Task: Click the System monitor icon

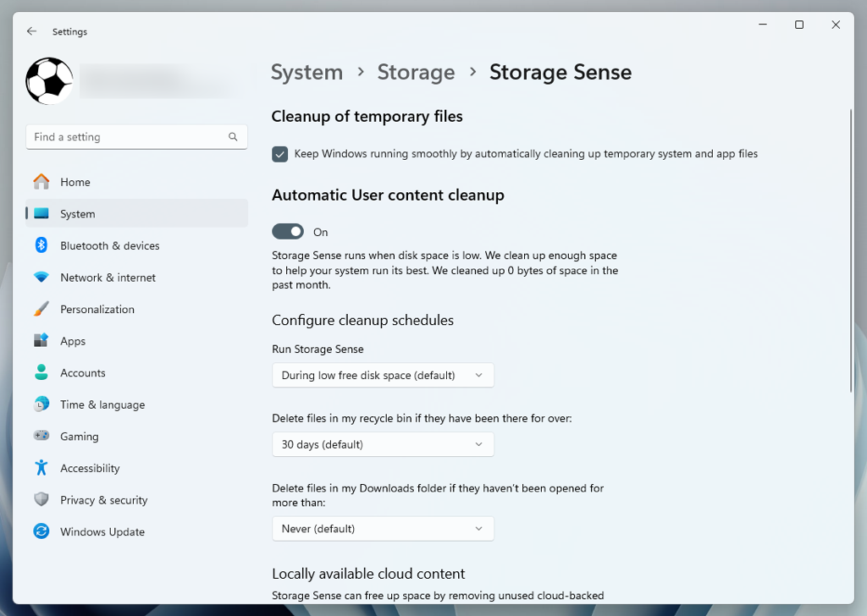Action: tap(41, 214)
